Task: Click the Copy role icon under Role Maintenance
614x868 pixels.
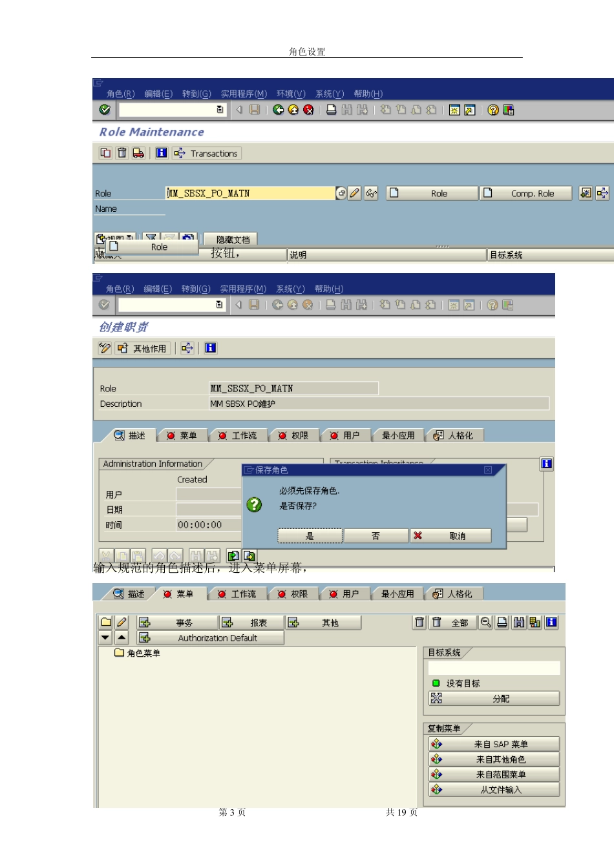Action: (x=105, y=153)
